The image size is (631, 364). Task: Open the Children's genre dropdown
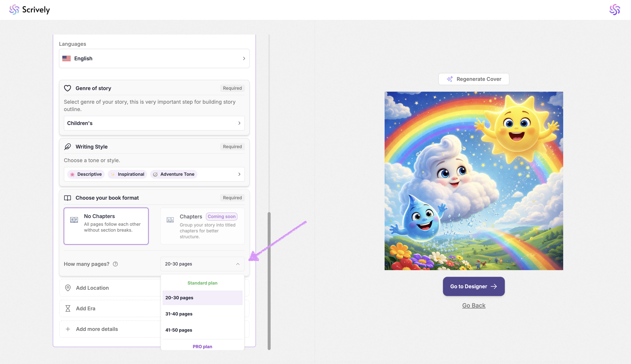point(154,123)
